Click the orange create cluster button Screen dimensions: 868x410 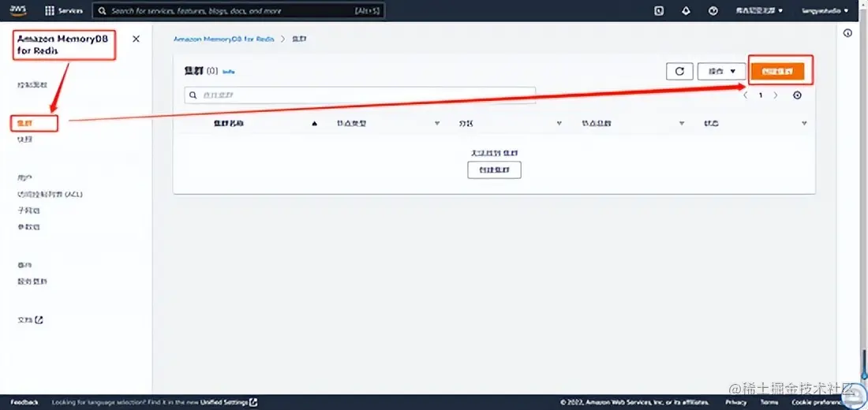point(777,72)
